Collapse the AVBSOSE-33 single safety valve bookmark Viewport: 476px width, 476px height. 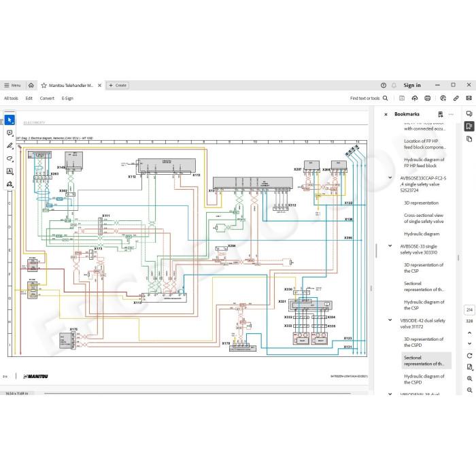(x=390, y=246)
